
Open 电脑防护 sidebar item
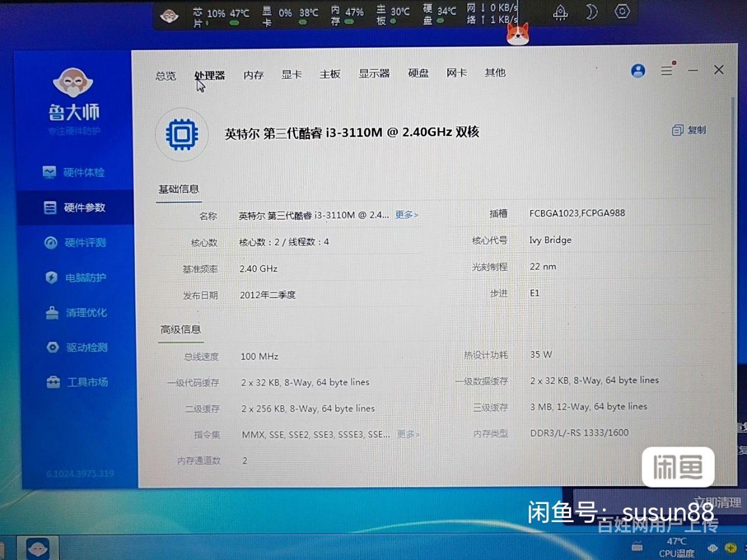tap(76, 278)
